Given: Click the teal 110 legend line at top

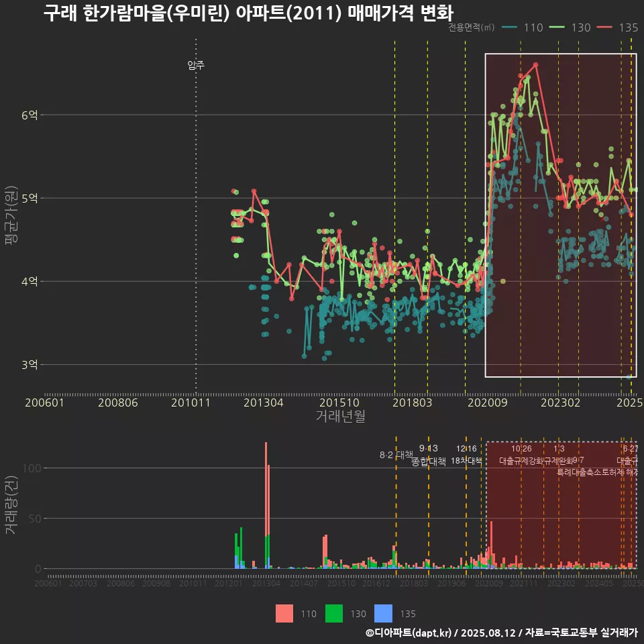Looking at the screenshot, I should pyautogui.click(x=510, y=27).
